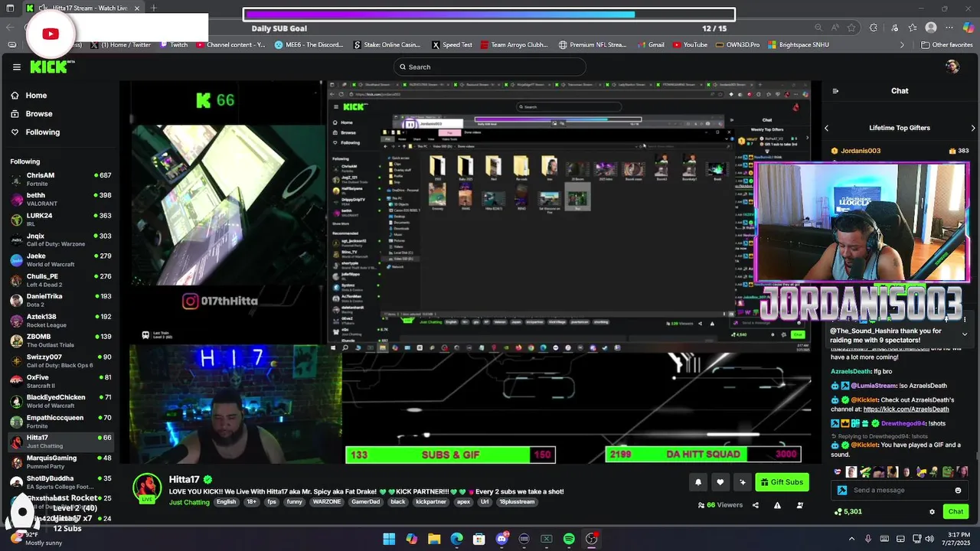
Task: Open Spotify from the taskbar
Action: 569,539
